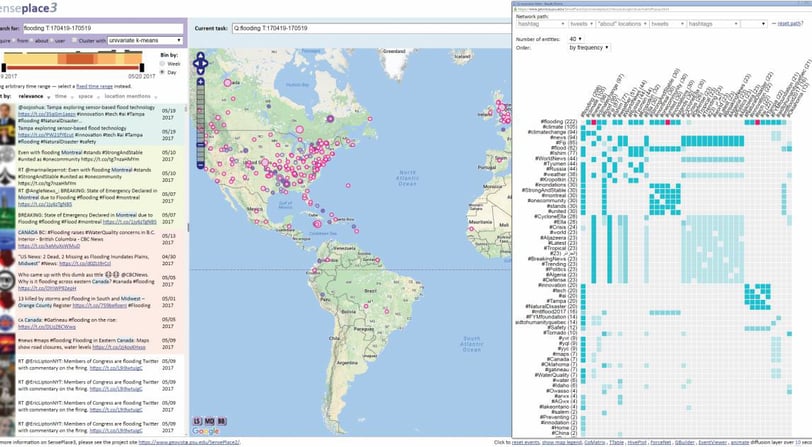812x447 pixels.
Task: Open the Number of entities dropdown
Action: pyautogui.click(x=575, y=39)
